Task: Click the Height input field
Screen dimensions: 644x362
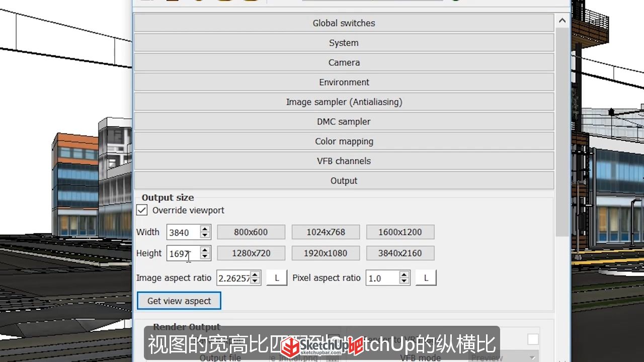Action: click(x=183, y=253)
